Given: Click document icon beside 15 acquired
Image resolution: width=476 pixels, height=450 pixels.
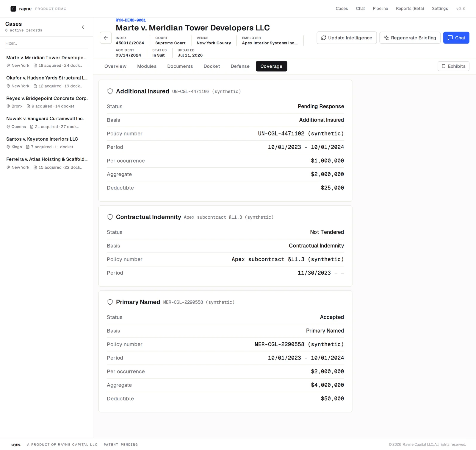Looking at the screenshot, I should [x=35, y=168].
